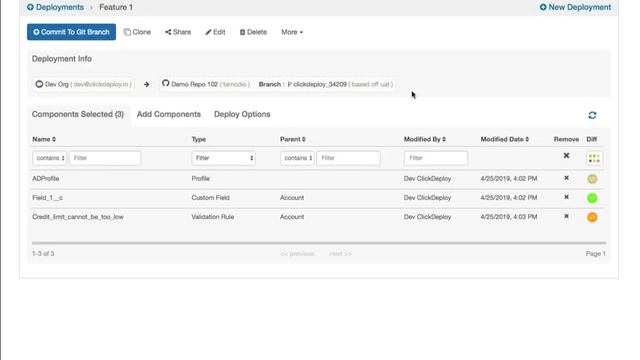The width and height of the screenshot is (640, 360).
Task: Go to Deployments breadcrumb link
Action: pos(55,7)
